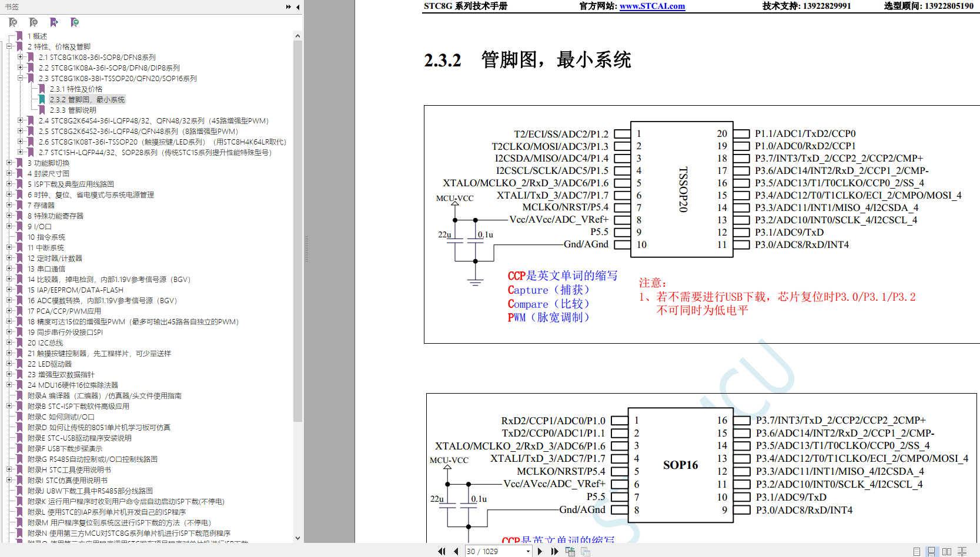980x557 pixels.
Task: Switch to continuous facing view
Action: 962,551
